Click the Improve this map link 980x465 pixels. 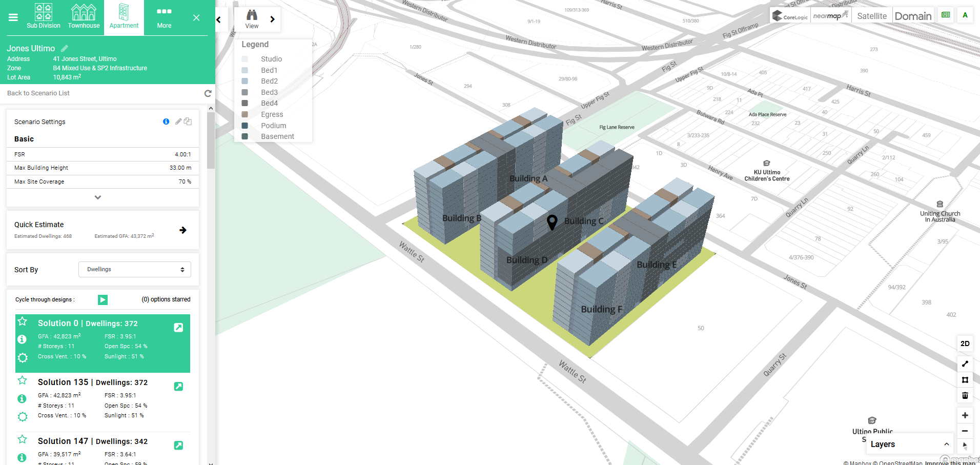click(950, 462)
